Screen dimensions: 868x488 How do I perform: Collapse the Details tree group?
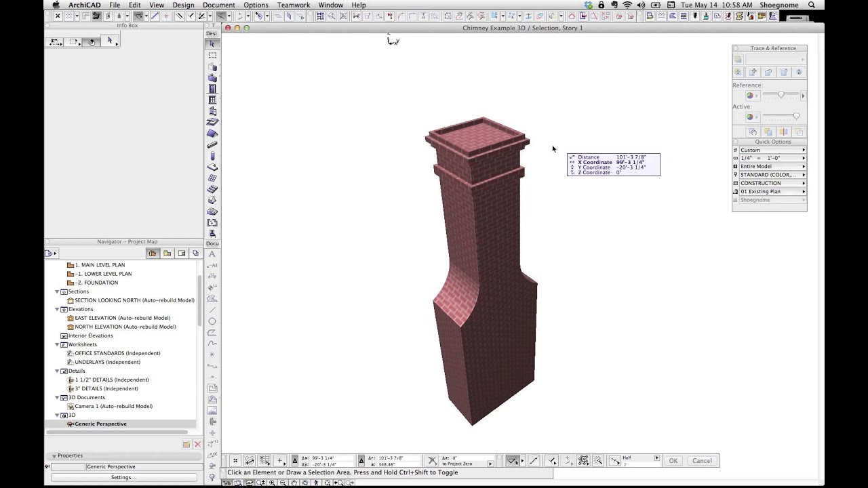point(57,371)
